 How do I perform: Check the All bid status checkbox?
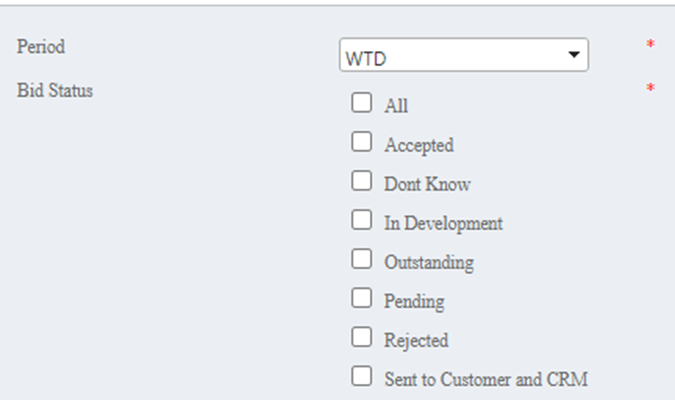361,103
